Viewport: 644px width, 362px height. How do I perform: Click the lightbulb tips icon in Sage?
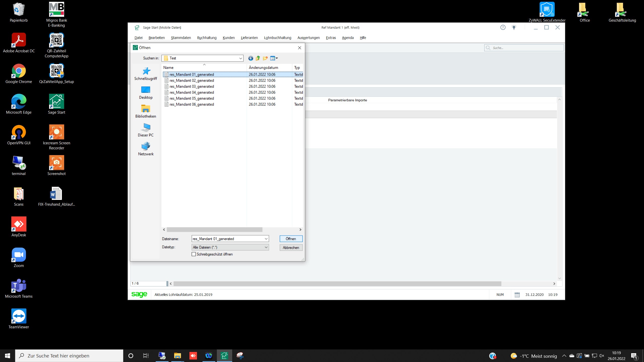pyautogui.click(x=514, y=27)
